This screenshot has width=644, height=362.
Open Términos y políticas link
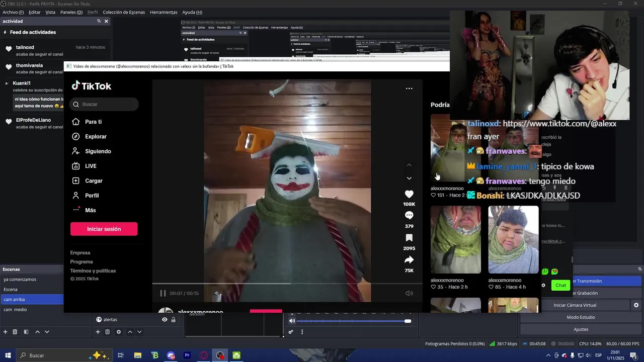pos(93,271)
